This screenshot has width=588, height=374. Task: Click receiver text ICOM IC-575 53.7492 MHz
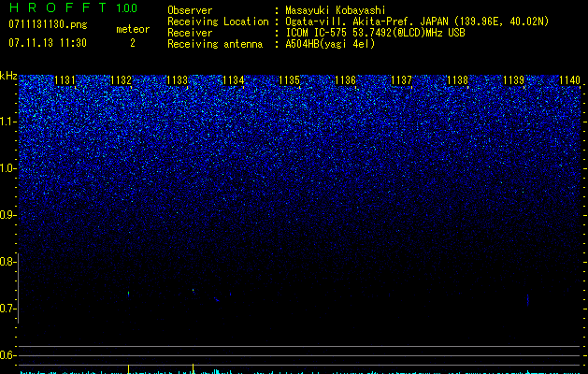[375, 33]
